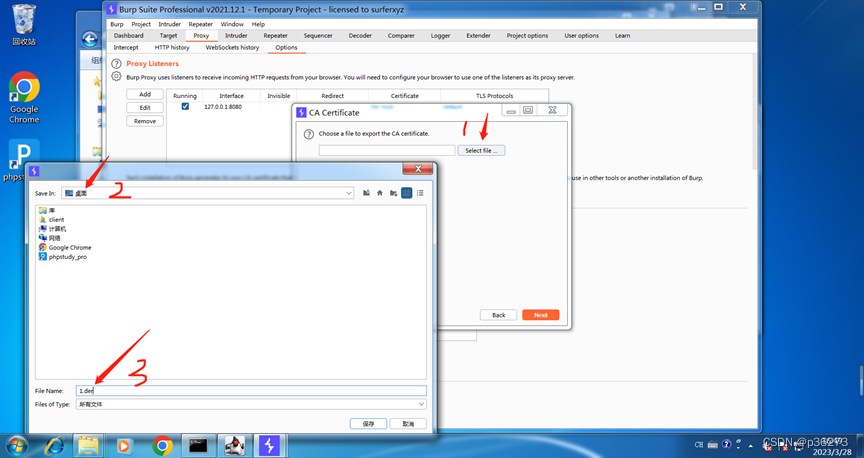
Task: Click the Proxy Listeners help question icon
Action: pos(116,63)
